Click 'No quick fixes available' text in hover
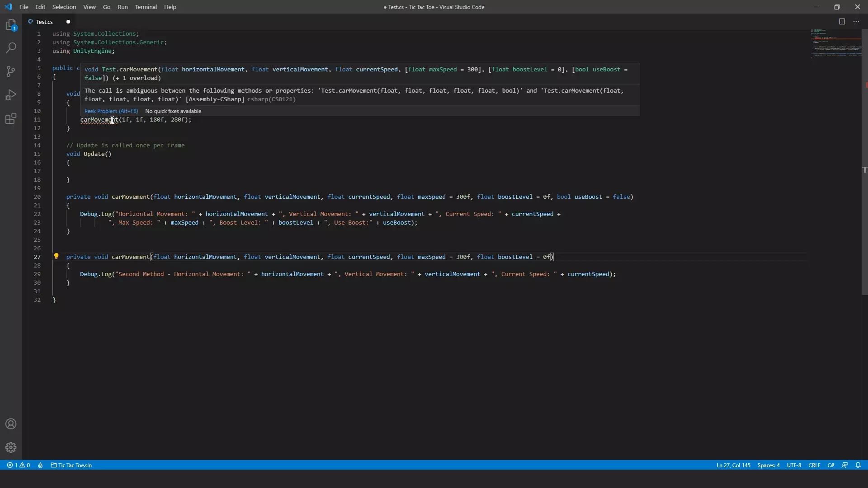 pos(173,111)
